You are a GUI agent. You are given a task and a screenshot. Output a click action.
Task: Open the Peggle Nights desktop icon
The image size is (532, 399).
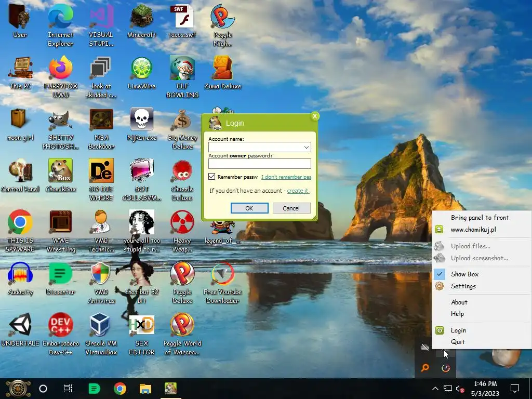[222, 17]
